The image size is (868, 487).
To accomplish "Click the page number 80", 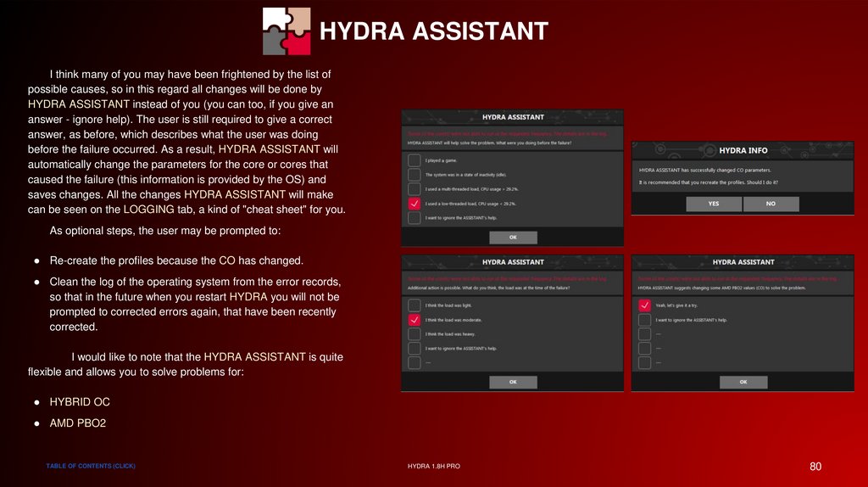I will click(815, 467).
